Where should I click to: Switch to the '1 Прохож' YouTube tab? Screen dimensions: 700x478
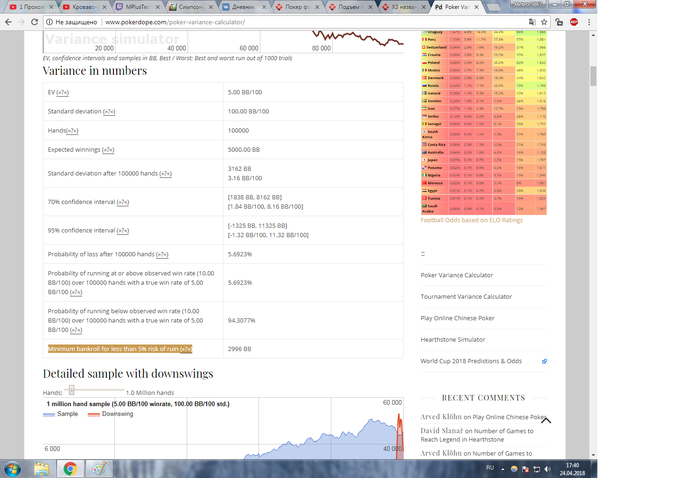point(28,7)
